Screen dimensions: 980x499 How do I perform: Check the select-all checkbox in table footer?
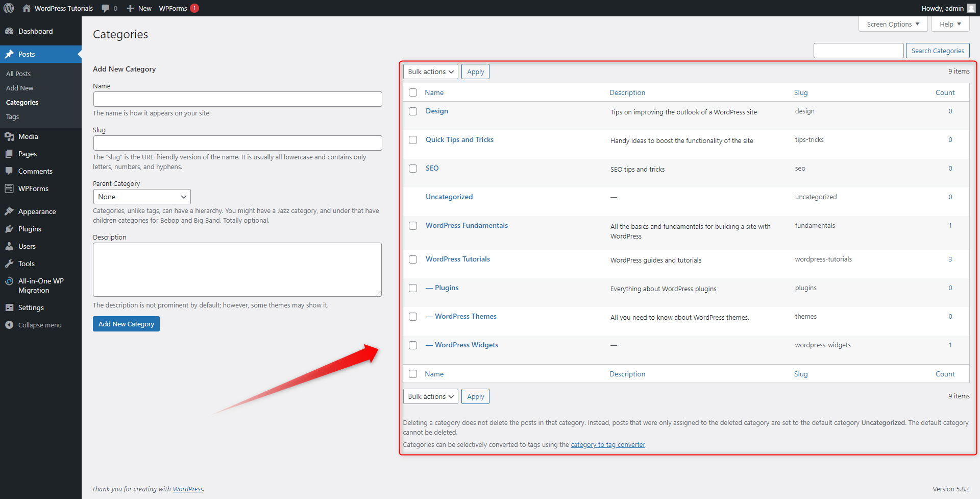coord(413,374)
